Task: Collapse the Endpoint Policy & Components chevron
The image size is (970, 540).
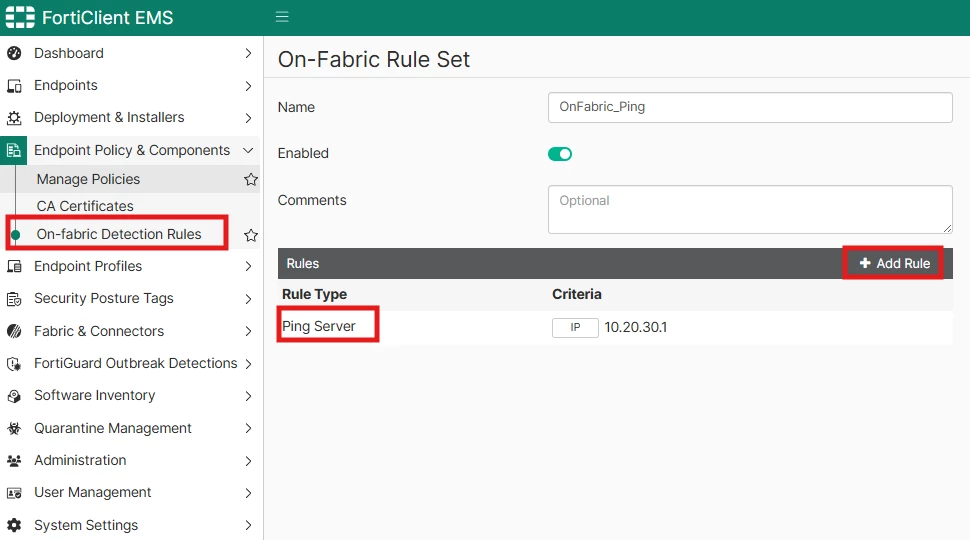Action: click(x=248, y=150)
